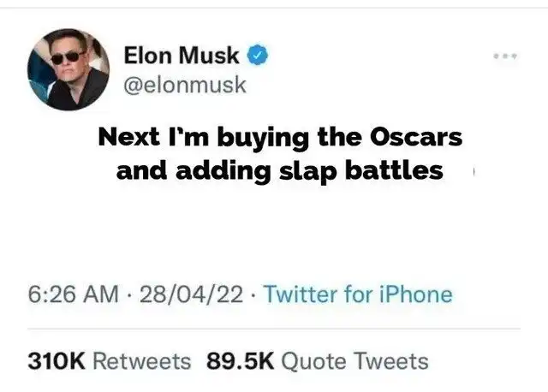Viewport: 548px width, 392px height.
Task: Open the "Twitter for iPhone" source link
Action: coord(358,294)
